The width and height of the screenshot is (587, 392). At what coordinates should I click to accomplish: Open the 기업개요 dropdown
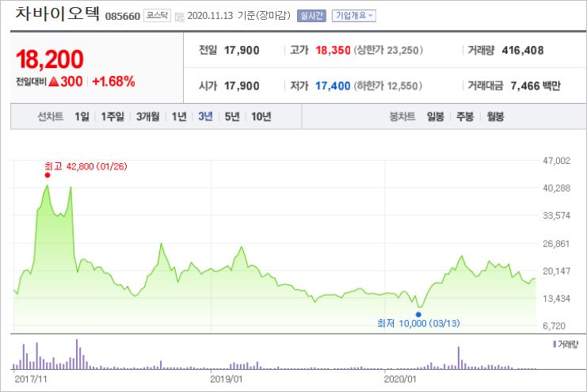354,16
